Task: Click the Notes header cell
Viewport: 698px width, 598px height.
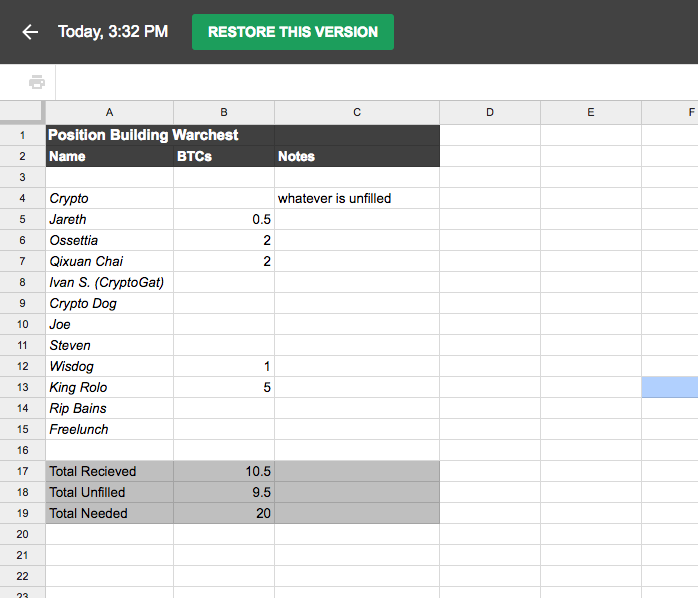Action: [356, 156]
